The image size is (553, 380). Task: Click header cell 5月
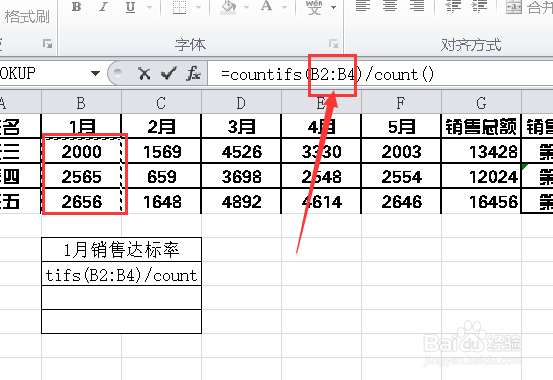pyautogui.click(x=401, y=126)
